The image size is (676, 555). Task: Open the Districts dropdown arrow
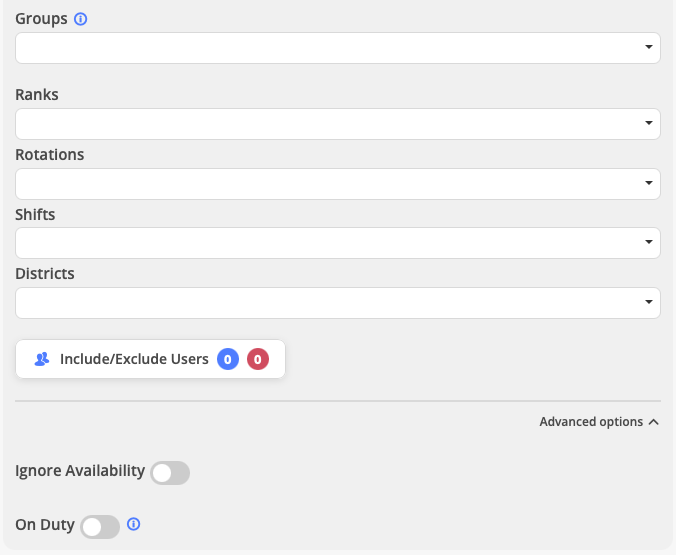[648, 303]
